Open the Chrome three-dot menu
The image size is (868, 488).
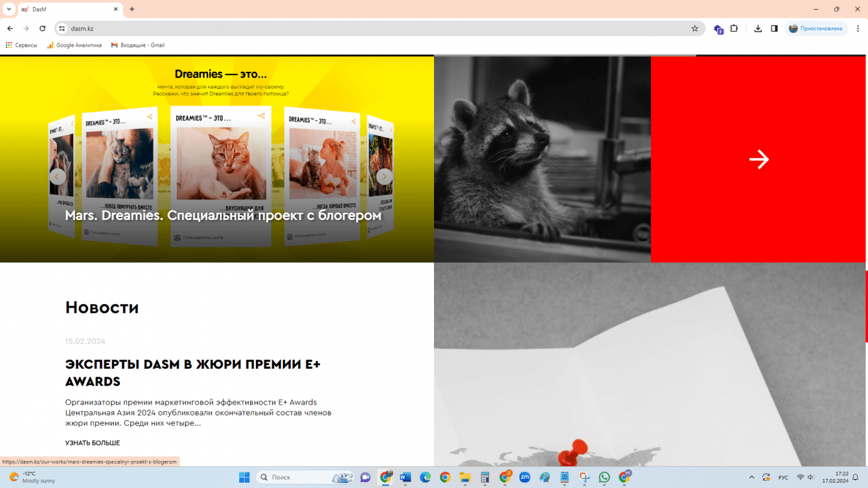858,28
